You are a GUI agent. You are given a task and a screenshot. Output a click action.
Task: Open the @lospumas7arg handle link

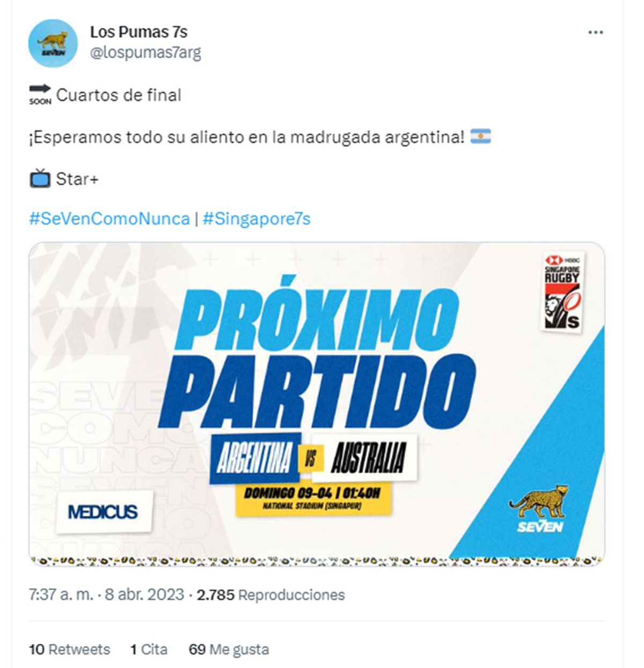[145, 53]
